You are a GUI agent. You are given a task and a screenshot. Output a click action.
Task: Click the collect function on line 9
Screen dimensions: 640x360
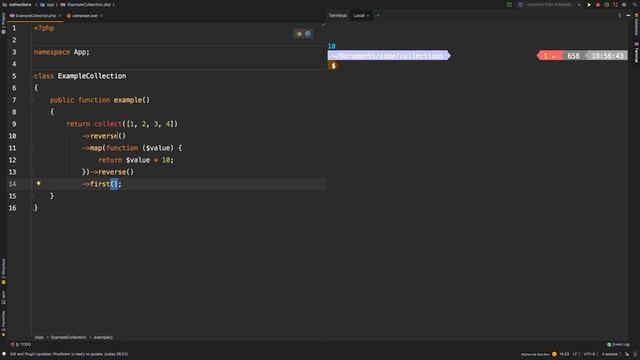[108, 124]
